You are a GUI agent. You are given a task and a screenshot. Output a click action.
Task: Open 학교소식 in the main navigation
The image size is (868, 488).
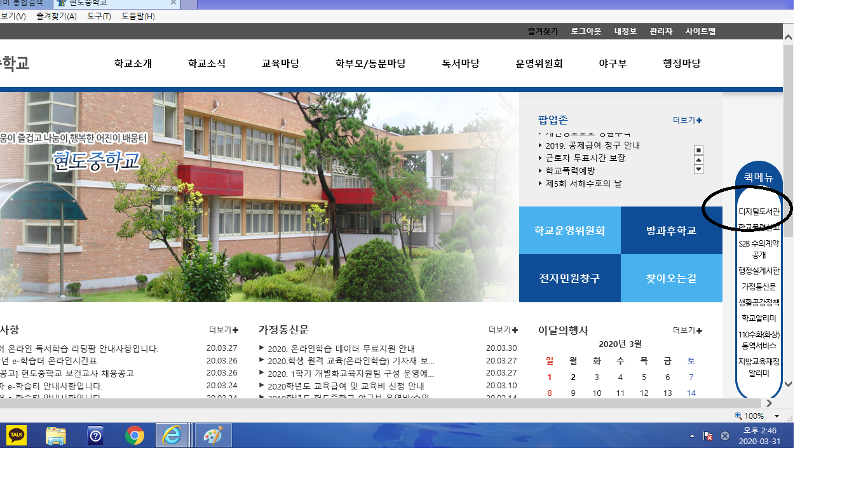tap(207, 64)
